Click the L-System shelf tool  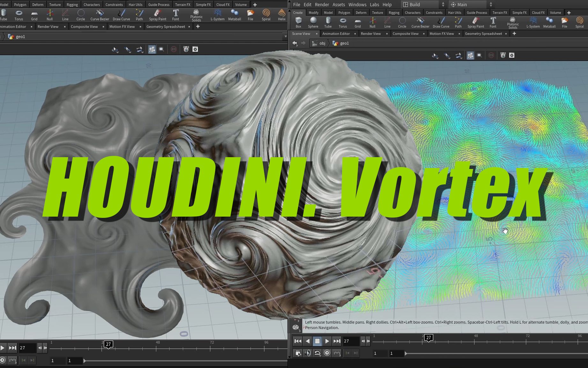533,22
